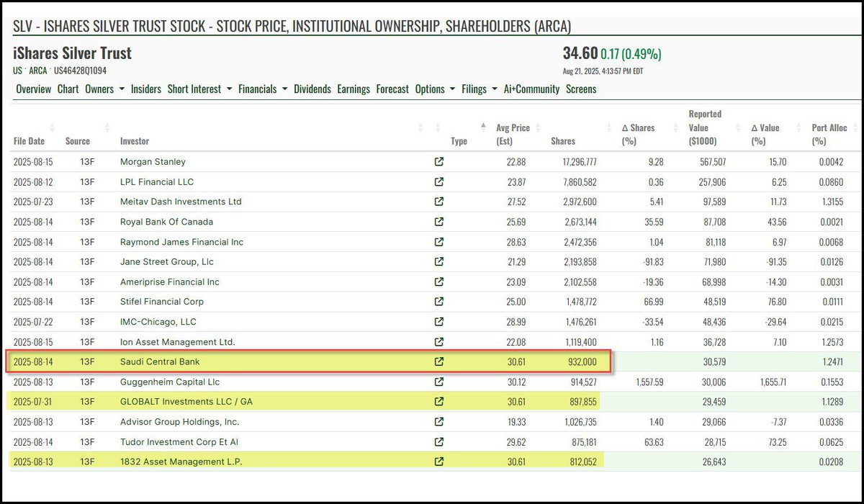Image resolution: width=864 pixels, height=504 pixels.
Task: Click external link icon on Tudor Investment Corp row
Action: coord(438,442)
